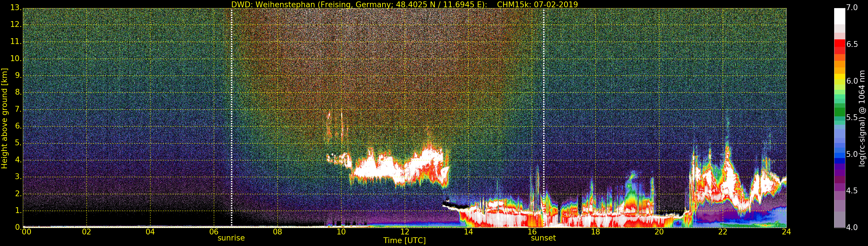Click the height axis tick '0'

pos(18,227)
